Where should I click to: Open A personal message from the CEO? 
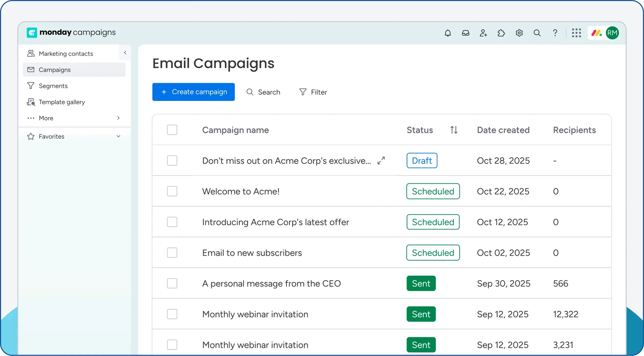tap(271, 283)
